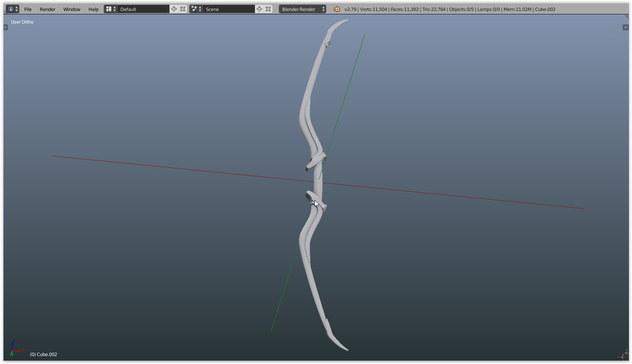Add a new screen layout
The height and width of the screenshot is (364, 632).
[x=174, y=9]
